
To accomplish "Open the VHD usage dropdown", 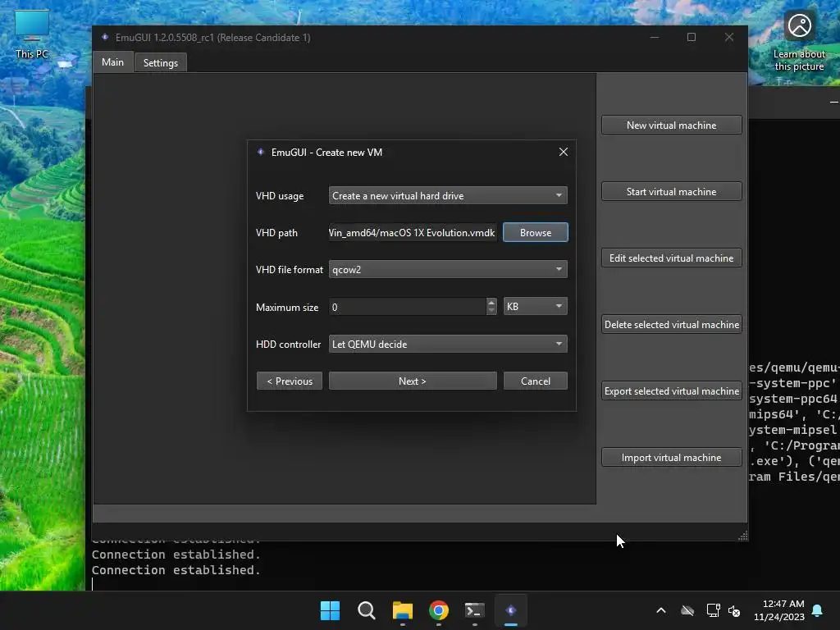I will (448, 195).
